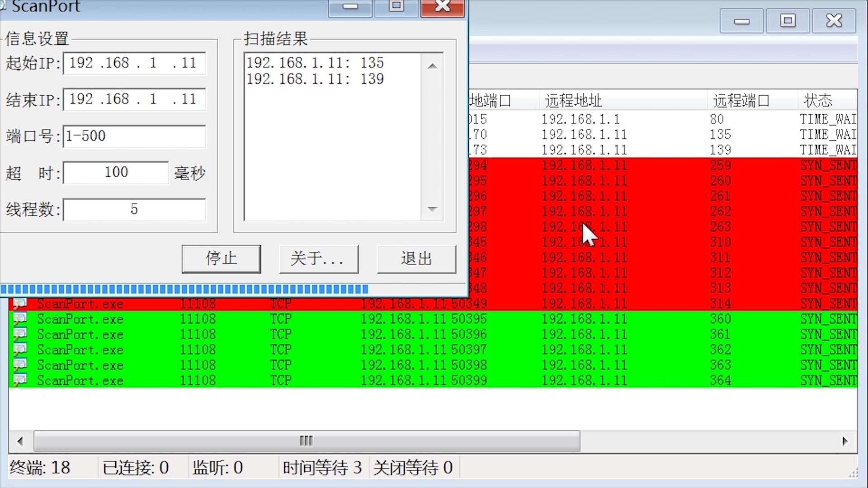This screenshot has height=488, width=868.
Task: Click TIME_WAIT status in the port 80 row
Action: coord(828,119)
